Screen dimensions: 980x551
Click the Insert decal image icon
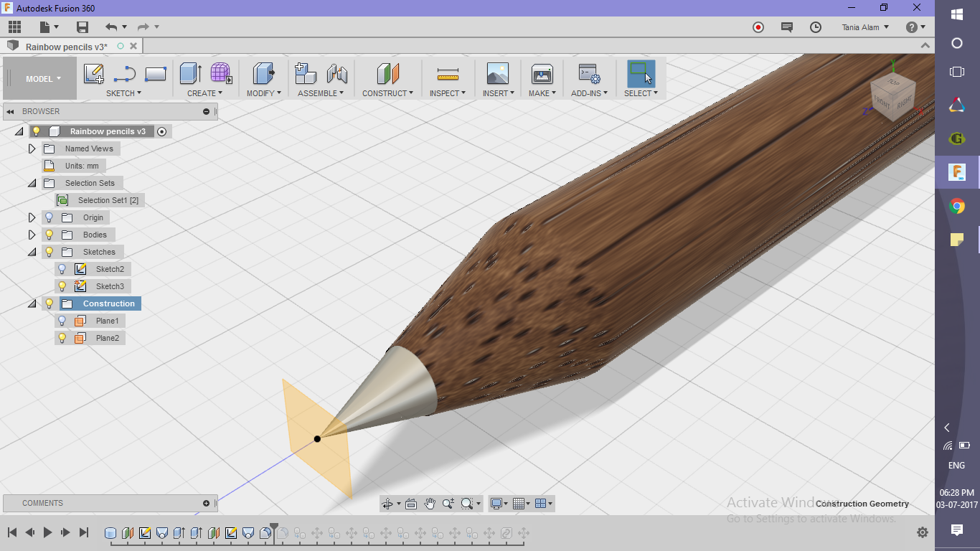point(497,74)
